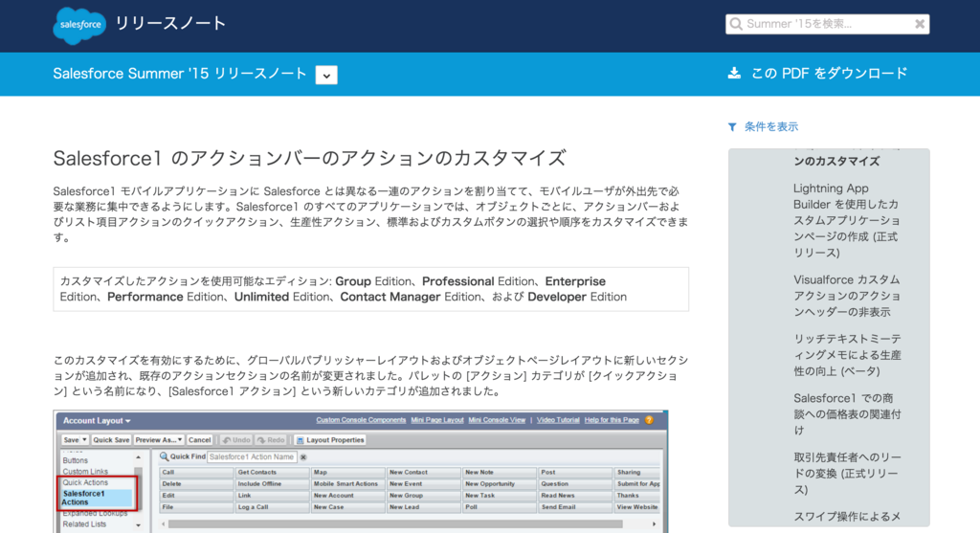Open リッチテキストミーティングメモ sidebar topic
The image size is (980, 533).
point(846,355)
